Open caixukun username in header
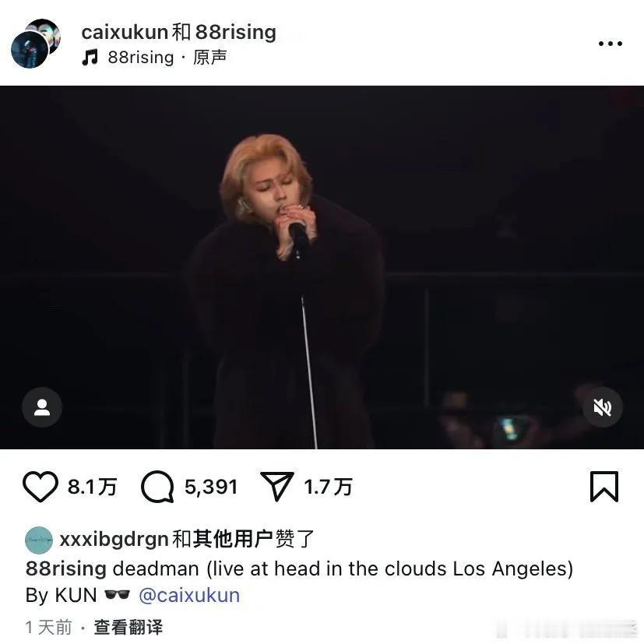 tap(125, 32)
